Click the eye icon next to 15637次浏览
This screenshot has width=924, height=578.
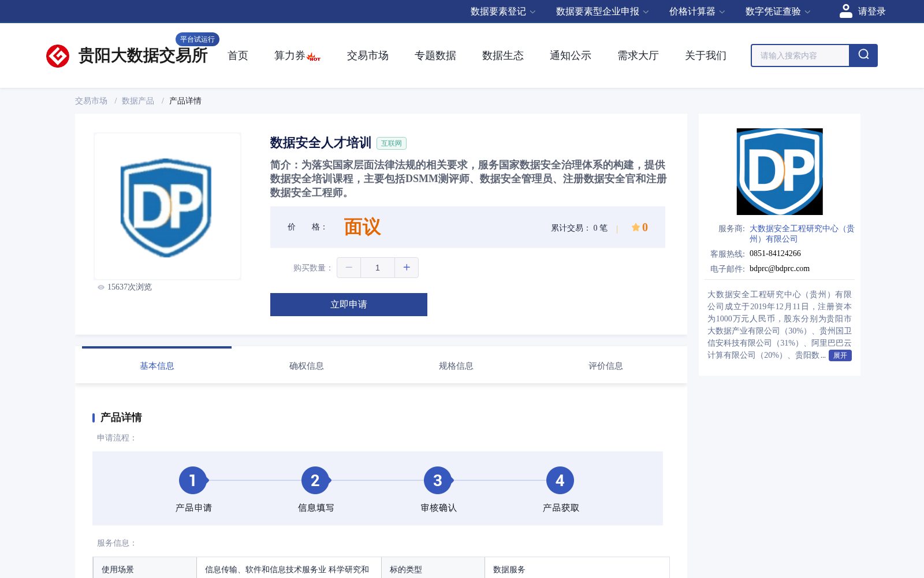(x=101, y=287)
